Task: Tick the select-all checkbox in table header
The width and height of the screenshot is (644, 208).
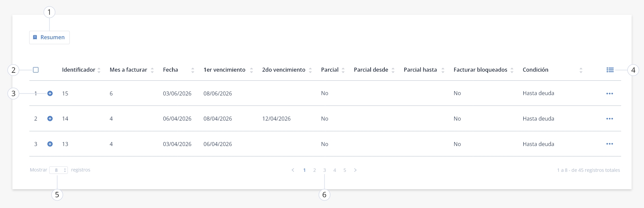Action: (x=36, y=70)
